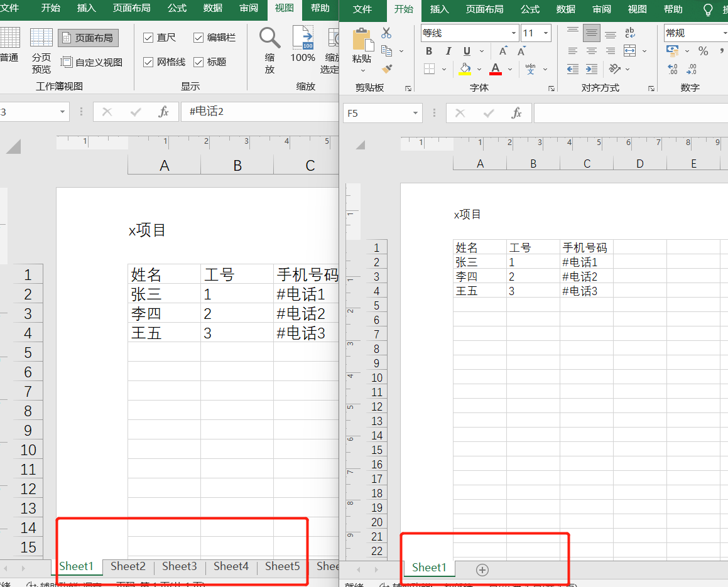728x587 pixels.
Task: Apply Italic formatting
Action: point(448,51)
